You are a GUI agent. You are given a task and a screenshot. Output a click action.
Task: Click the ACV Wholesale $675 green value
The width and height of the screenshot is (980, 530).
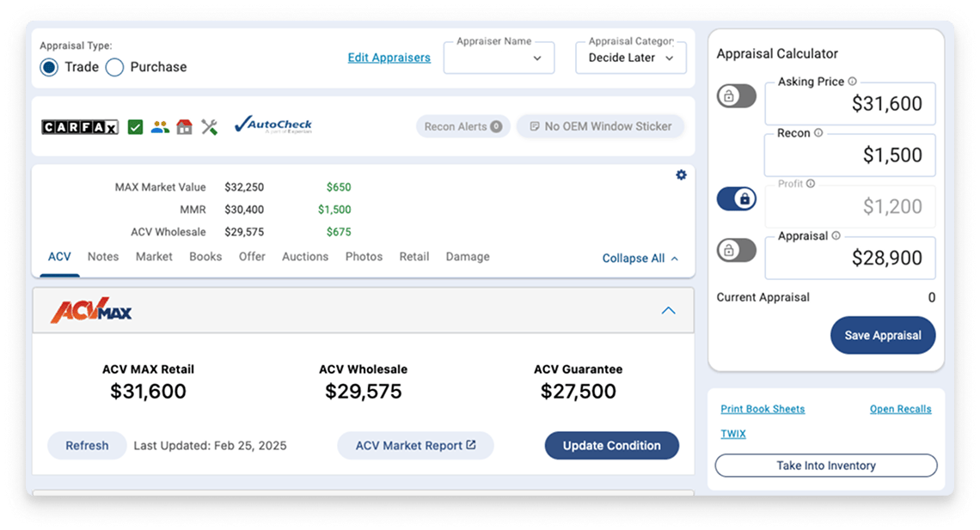tap(339, 232)
